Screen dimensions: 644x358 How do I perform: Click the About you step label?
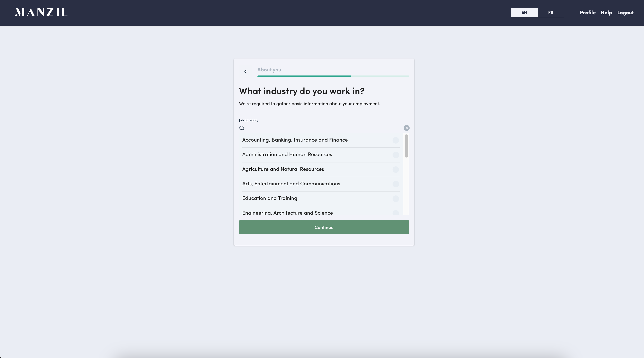pos(269,70)
